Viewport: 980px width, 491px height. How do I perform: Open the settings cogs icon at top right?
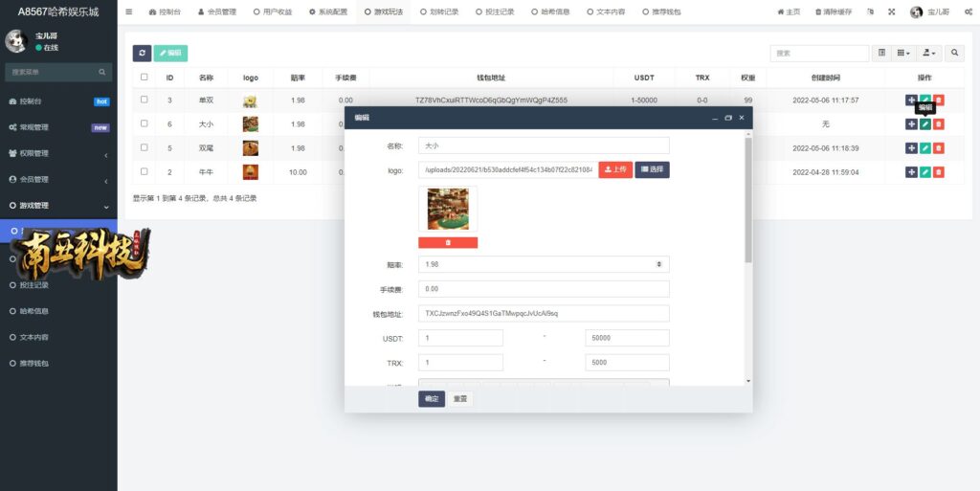point(969,11)
